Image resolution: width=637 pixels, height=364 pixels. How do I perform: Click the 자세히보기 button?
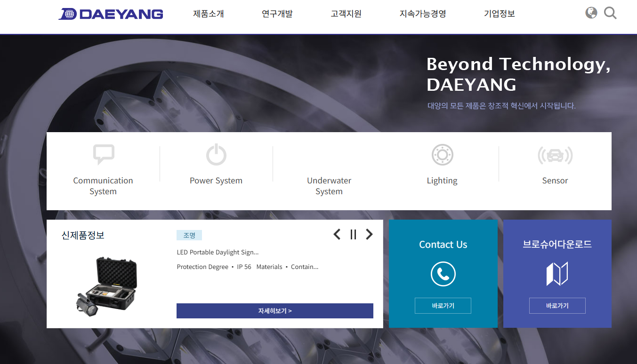click(275, 311)
